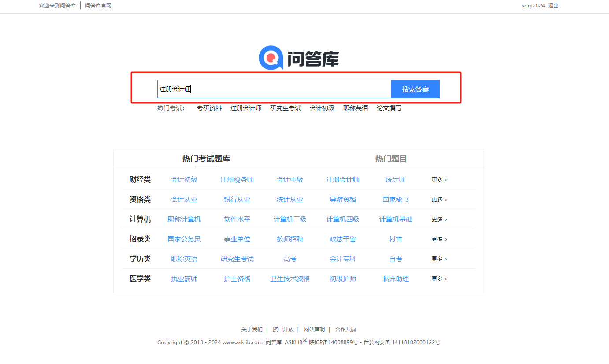
Task: Expand 更多 for the 招录类 row
Action: [x=439, y=239]
